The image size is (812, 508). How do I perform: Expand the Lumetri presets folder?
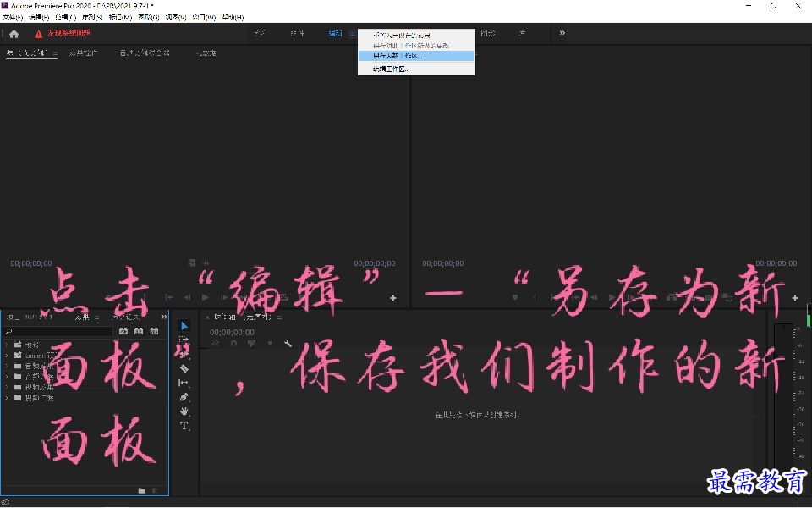pyautogui.click(x=7, y=356)
